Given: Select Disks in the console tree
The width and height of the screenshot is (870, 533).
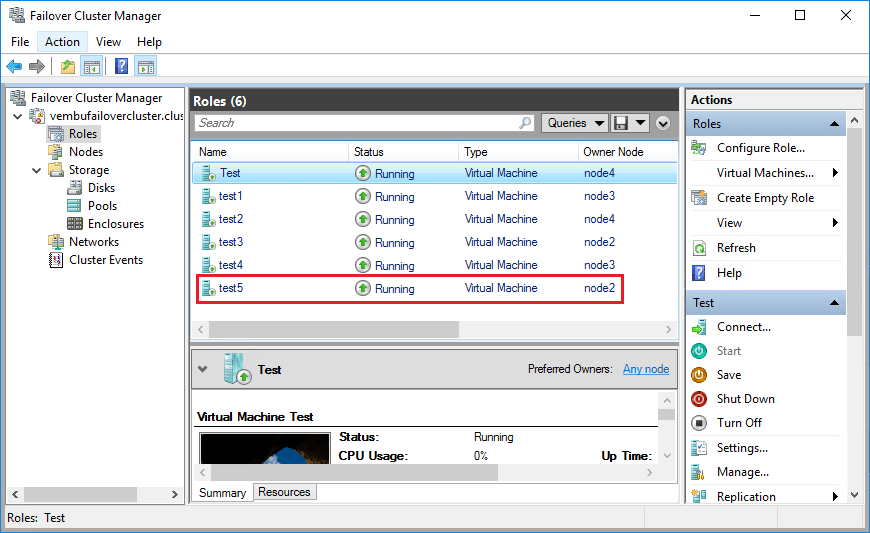Looking at the screenshot, I should (x=102, y=188).
